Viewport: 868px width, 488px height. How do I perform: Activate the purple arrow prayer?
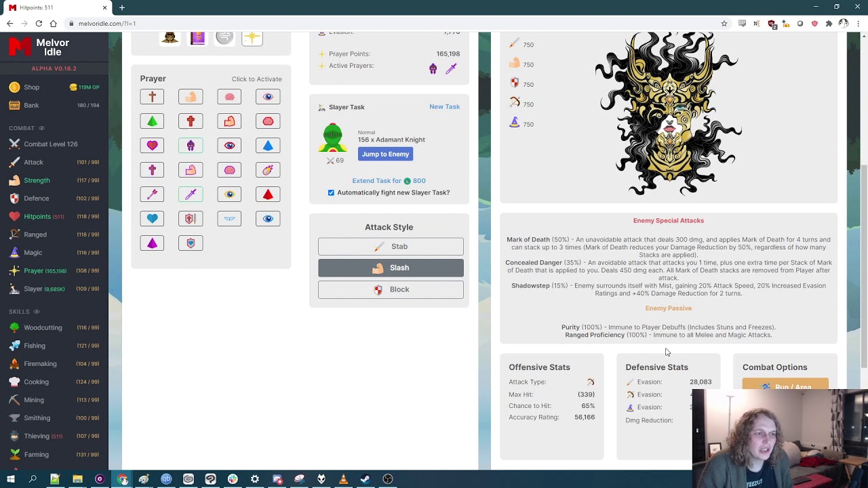152,195
